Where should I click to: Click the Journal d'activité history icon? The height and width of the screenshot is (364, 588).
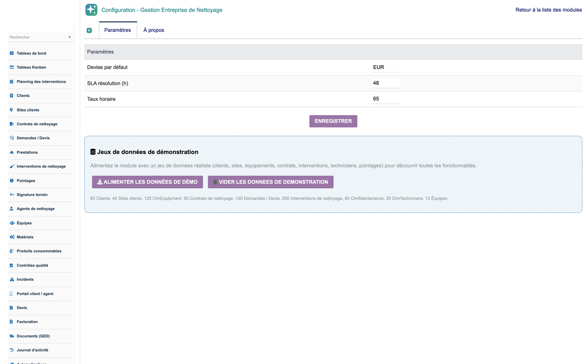click(12, 350)
